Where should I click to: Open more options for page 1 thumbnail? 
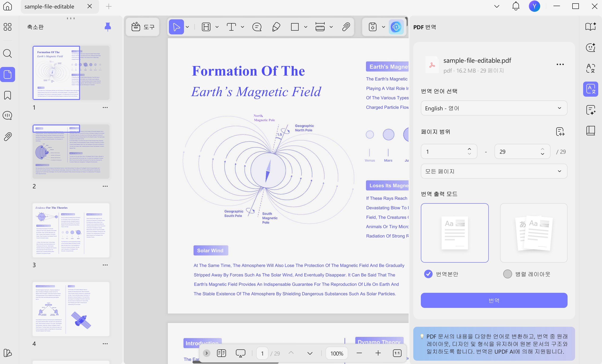(x=105, y=108)
